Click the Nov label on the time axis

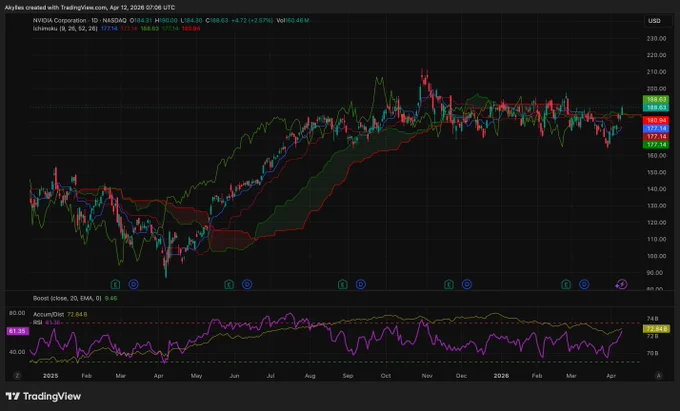tap(427, 376)
